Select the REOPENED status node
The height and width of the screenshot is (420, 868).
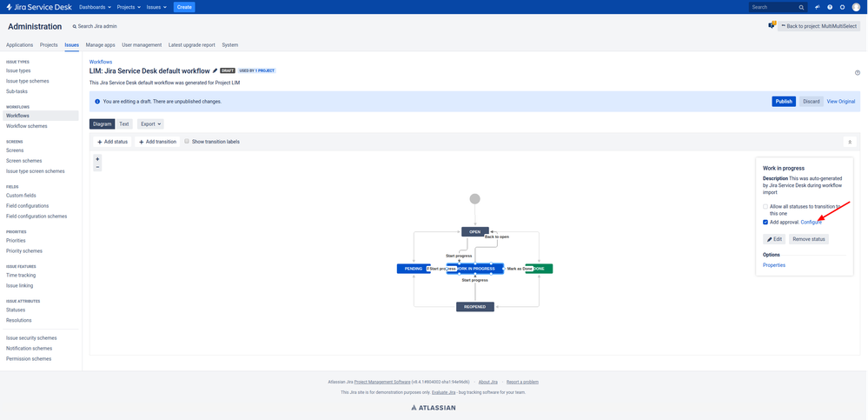point(475,306)
